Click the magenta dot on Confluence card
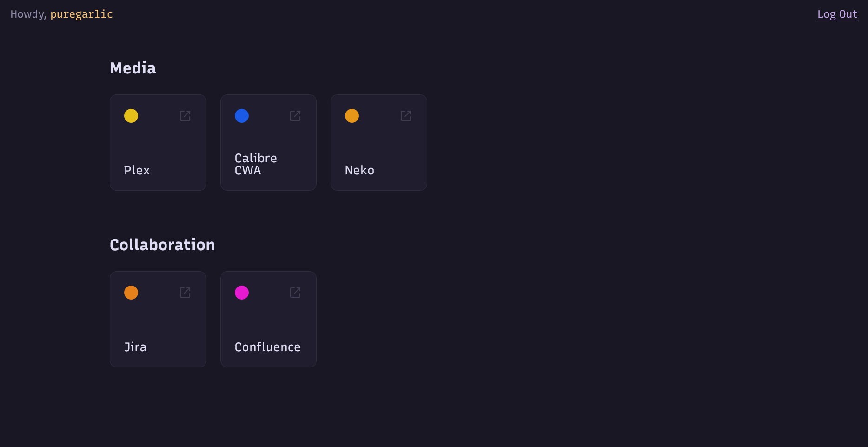Viewport: 868px width, 447px height. tap(242, 293)
